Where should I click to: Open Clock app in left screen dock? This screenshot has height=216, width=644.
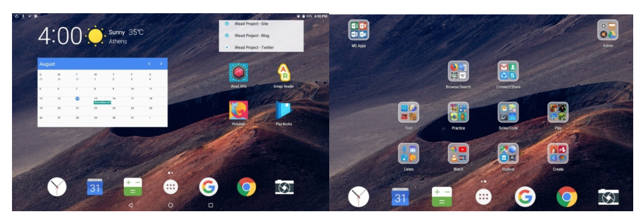tap(56, 187)
